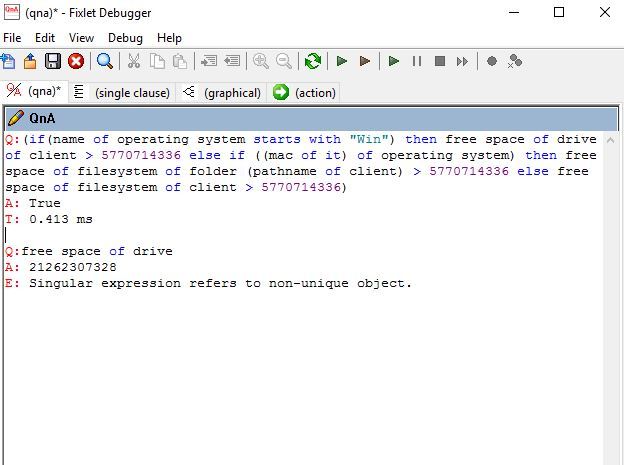
Task: Open the Edit menu
Action: coord(45,38)
